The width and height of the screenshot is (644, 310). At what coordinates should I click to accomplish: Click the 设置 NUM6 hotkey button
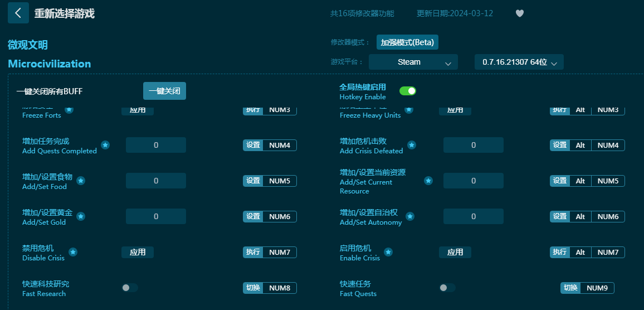[270, 216]
